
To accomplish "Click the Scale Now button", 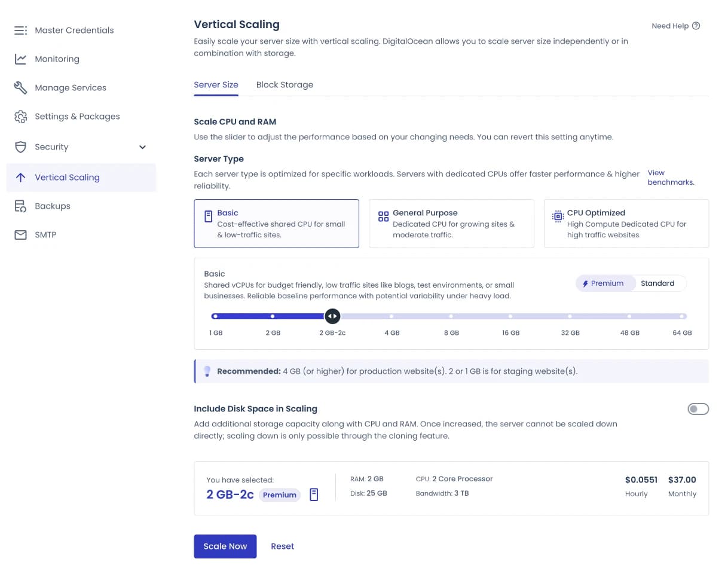I will pos(225,546).
